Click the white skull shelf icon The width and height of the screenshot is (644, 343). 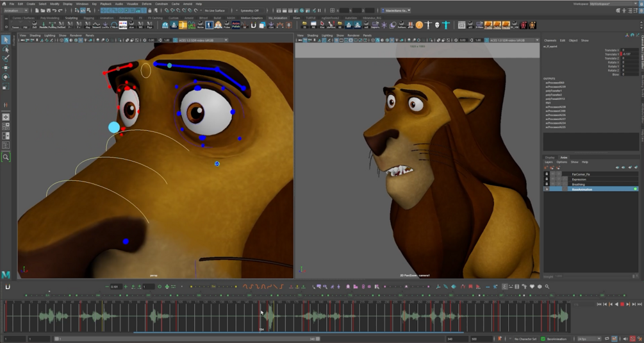[x=437, y=26]
